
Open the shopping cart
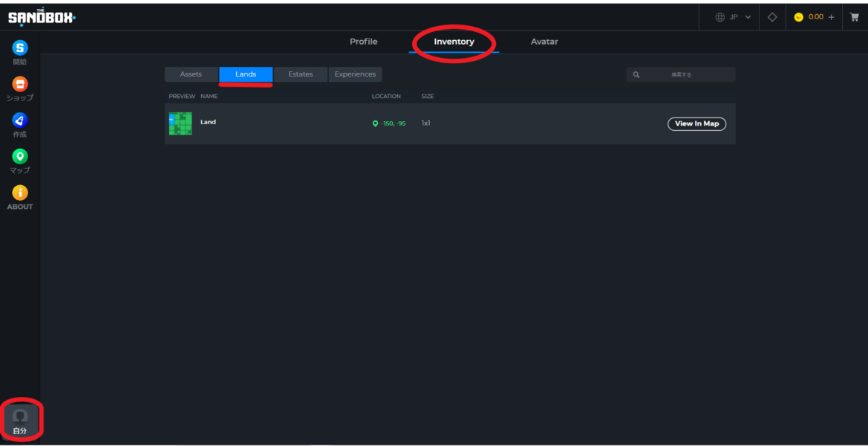(x=854, y=17)
